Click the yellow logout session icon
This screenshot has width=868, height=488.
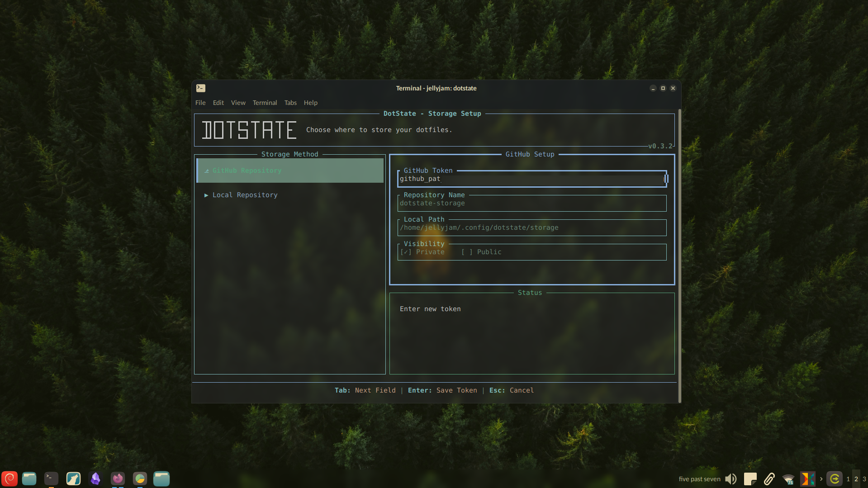tap(835, 479)
